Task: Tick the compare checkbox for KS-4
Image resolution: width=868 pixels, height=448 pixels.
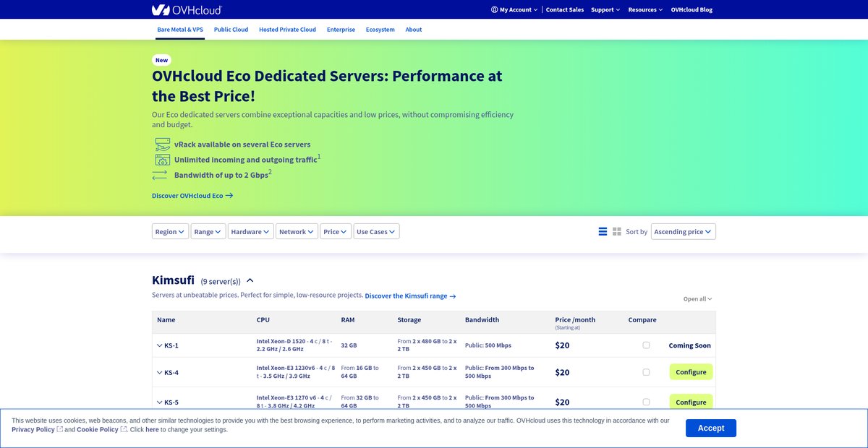Action: 646,372
